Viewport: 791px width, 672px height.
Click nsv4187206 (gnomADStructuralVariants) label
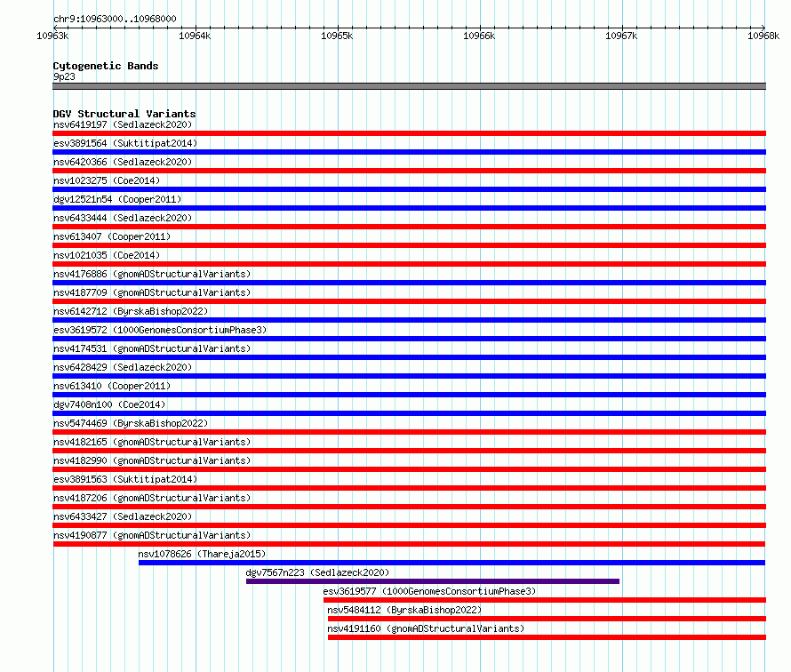[152, 498]
